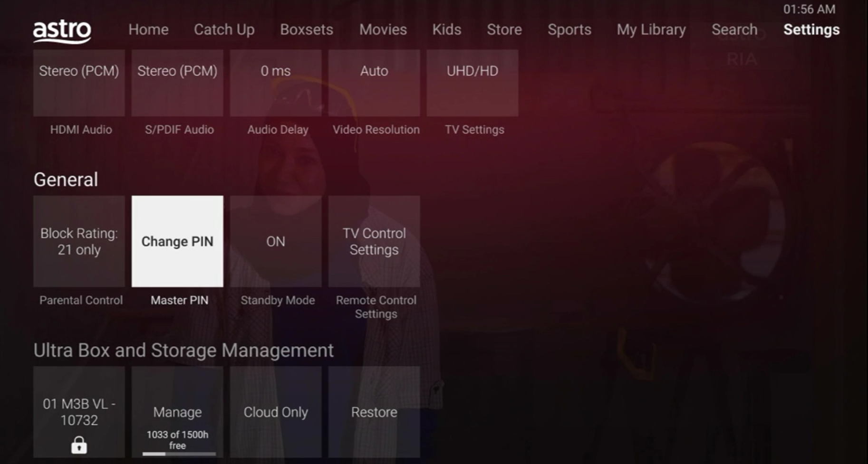Go to the Catch Up section
868x464 pixels.
[x=224, y=29]
